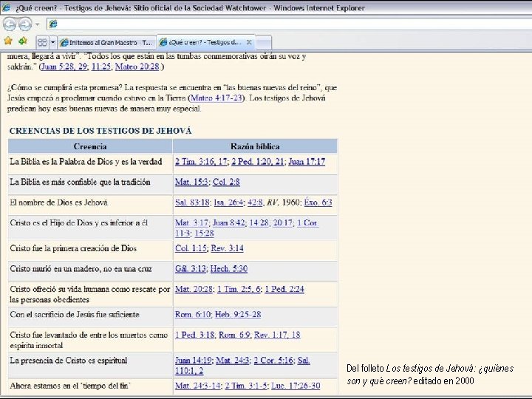Screen dimensions: 532x399
Task: Open the 11:25 scripture link
Action: [x=101, y=66]
